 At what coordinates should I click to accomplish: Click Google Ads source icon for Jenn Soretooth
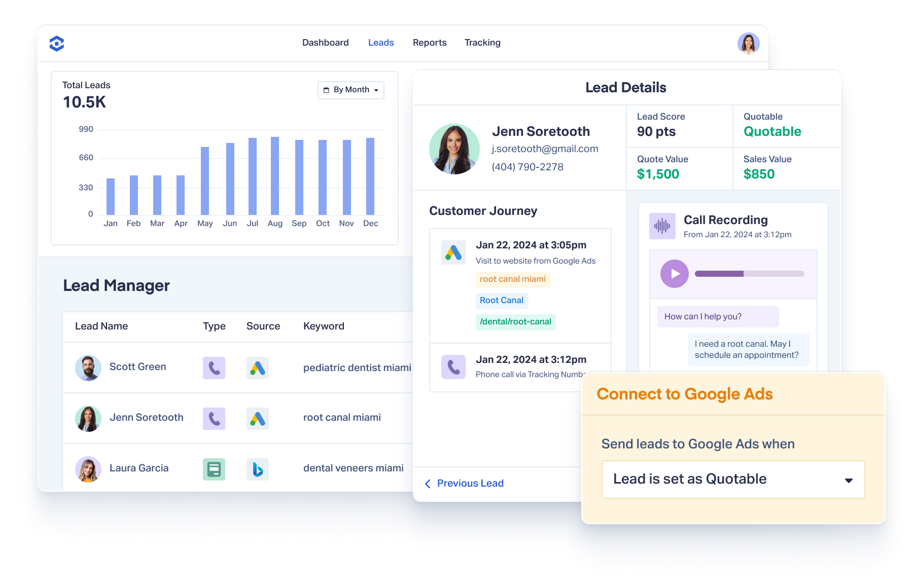(258, 418)
